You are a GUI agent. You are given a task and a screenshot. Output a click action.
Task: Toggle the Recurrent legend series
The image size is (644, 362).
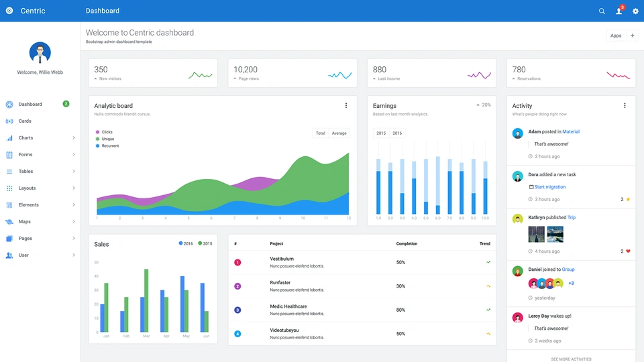click(x=107, y=145)
